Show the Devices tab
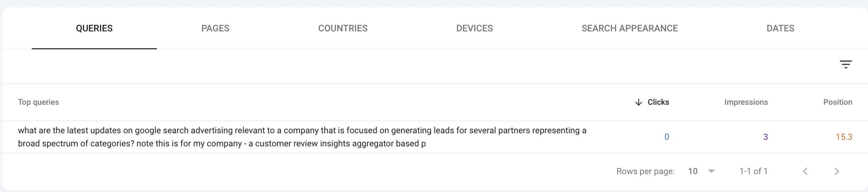The image size is (868, 192). (x=474, y=28)
